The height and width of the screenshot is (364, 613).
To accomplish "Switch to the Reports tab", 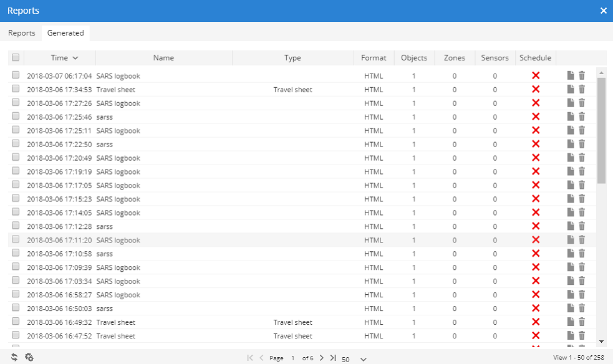I will coord(21,33).
